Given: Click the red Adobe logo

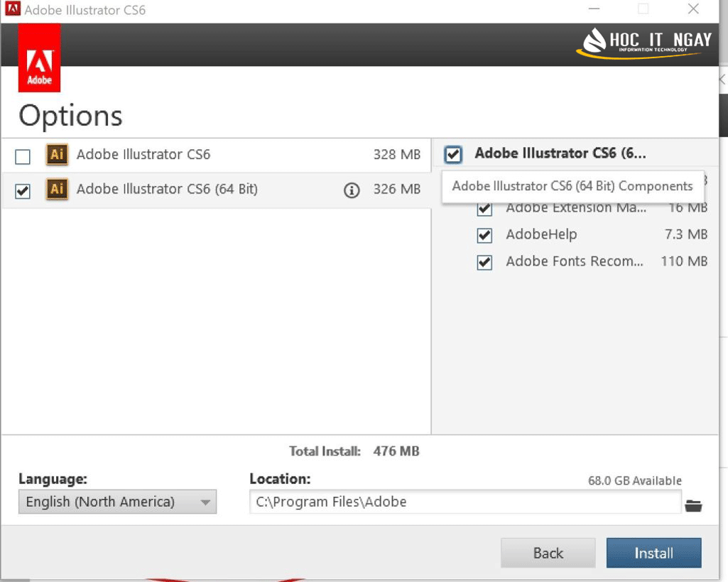Looking at the screenshot, I should pos(40,57).
